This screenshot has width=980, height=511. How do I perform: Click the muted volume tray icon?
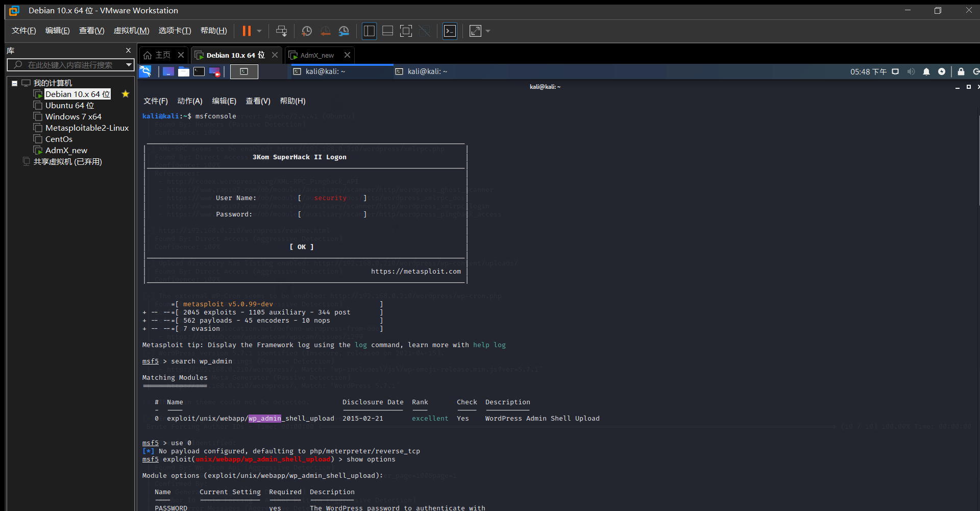pos(911,71)
